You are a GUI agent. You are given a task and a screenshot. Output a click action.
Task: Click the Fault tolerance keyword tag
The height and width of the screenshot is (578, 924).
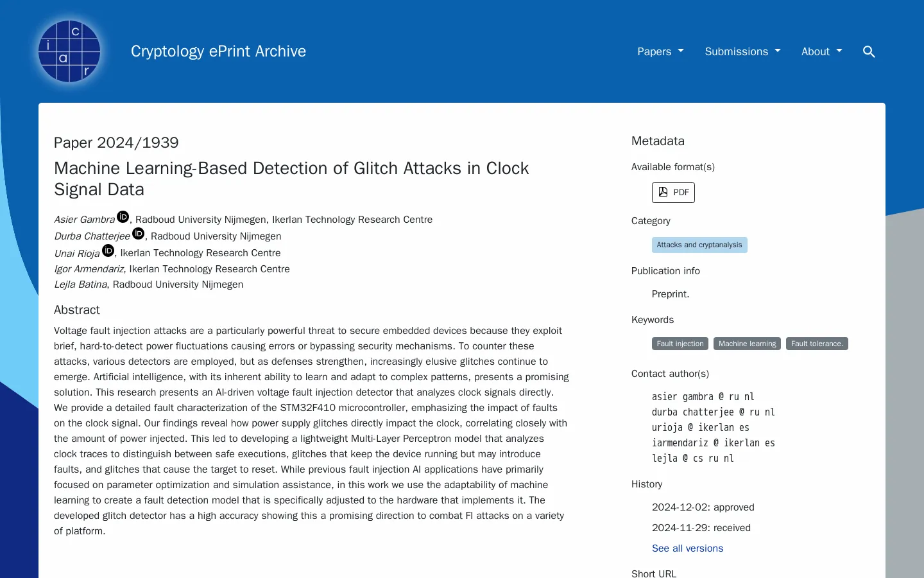(817, 344)
